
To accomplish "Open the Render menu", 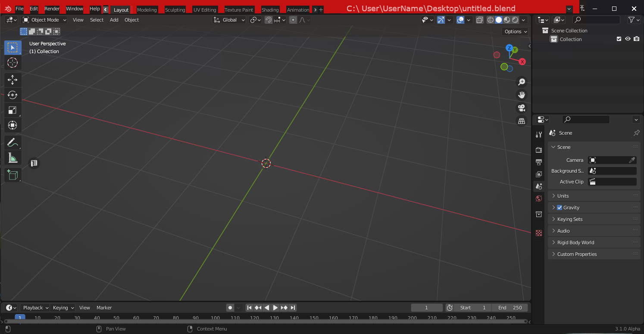I will pos(52,9).
